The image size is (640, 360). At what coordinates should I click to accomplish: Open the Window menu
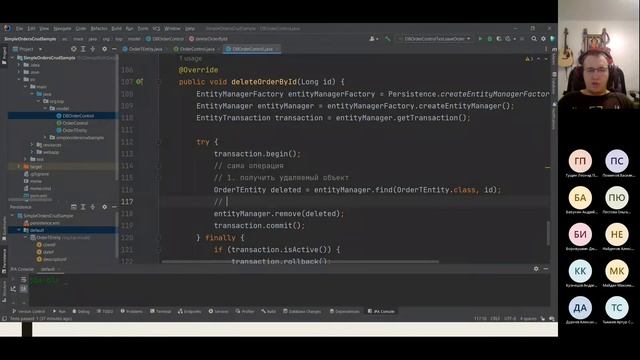point(172,29)
